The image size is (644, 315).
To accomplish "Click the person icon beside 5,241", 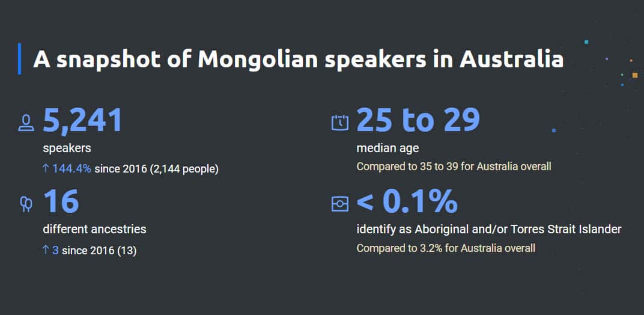I will 26,123.
